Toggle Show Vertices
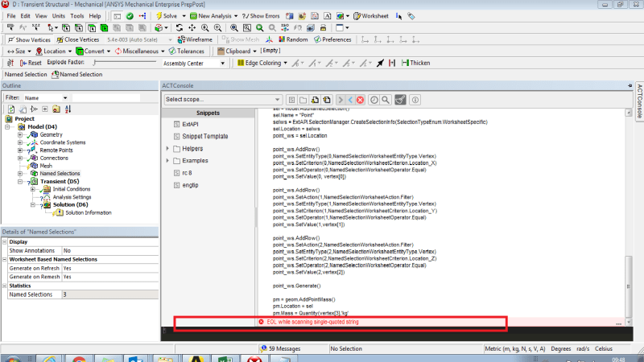Image resolution: width=644 pixels, height=362 pixels. 29,39
